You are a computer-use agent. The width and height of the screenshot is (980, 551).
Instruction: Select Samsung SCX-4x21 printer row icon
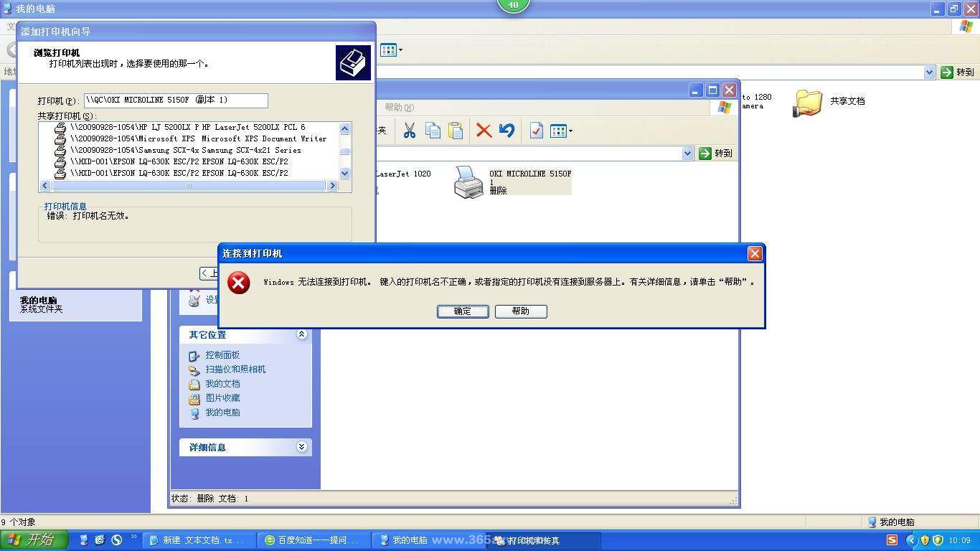61,151
